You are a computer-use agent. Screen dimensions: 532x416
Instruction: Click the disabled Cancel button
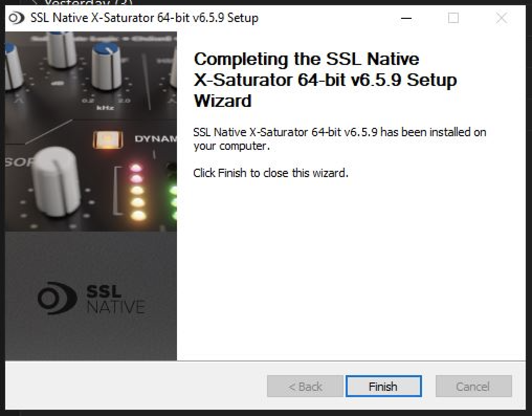tap(473, 386)
